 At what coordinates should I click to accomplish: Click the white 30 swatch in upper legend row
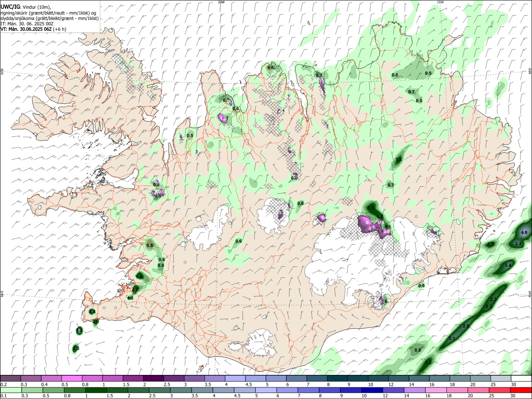tap(522, 378)
